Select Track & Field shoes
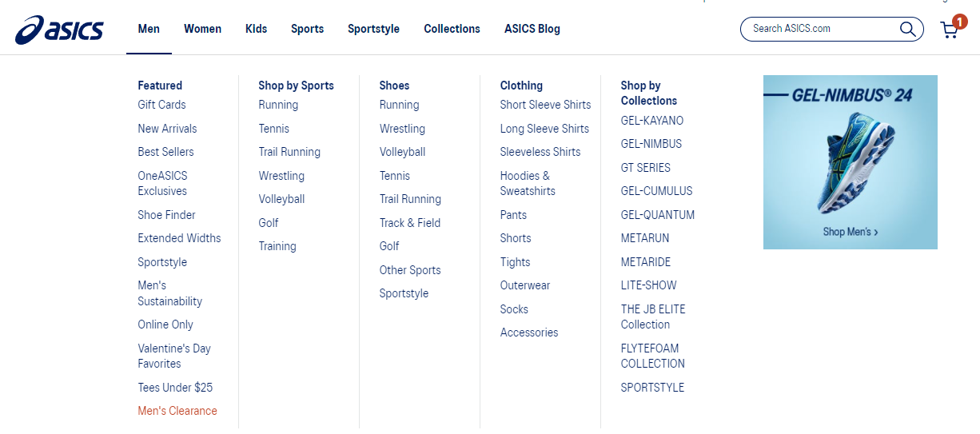 click(x=409, y=223)
